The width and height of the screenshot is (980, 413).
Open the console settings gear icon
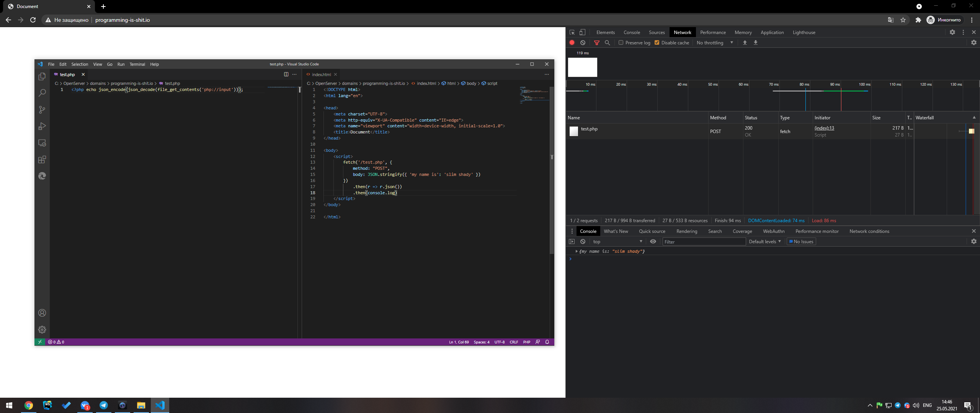974,242
